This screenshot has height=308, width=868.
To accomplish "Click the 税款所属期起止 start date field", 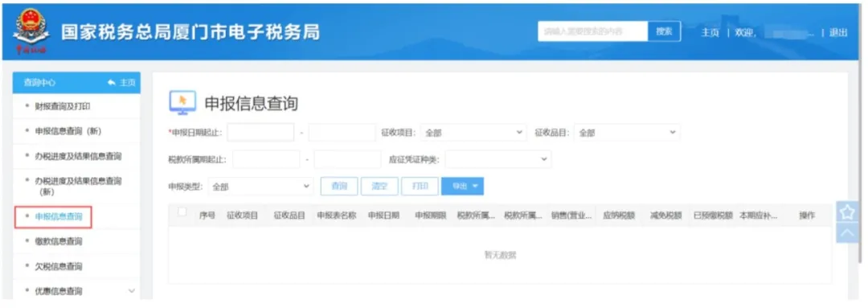I will click(x=266, y=159).
